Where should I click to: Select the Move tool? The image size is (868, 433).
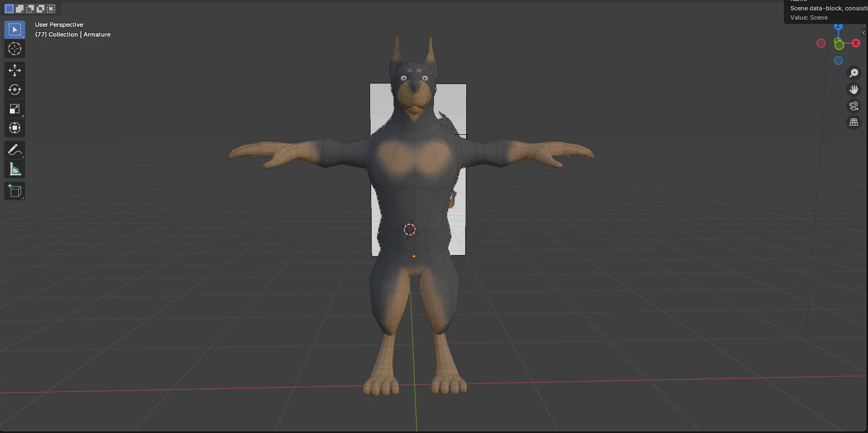(x=15, y=70)
